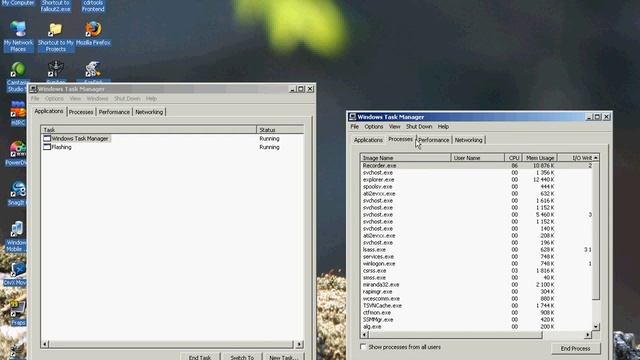The width and height of the screenshot is (640, 360).
Task: Select the mIRC desktop icon
Action: pos(18,113)
